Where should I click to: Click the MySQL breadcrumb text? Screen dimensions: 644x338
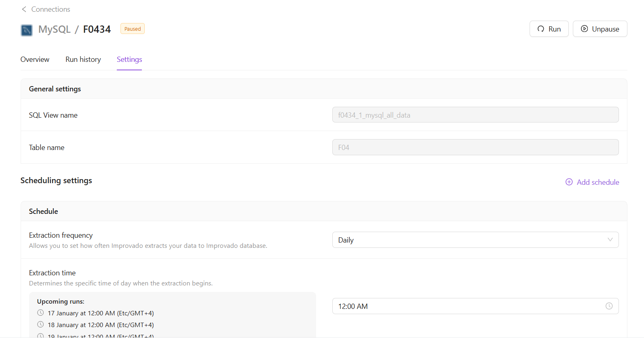[x=54, y=30]
